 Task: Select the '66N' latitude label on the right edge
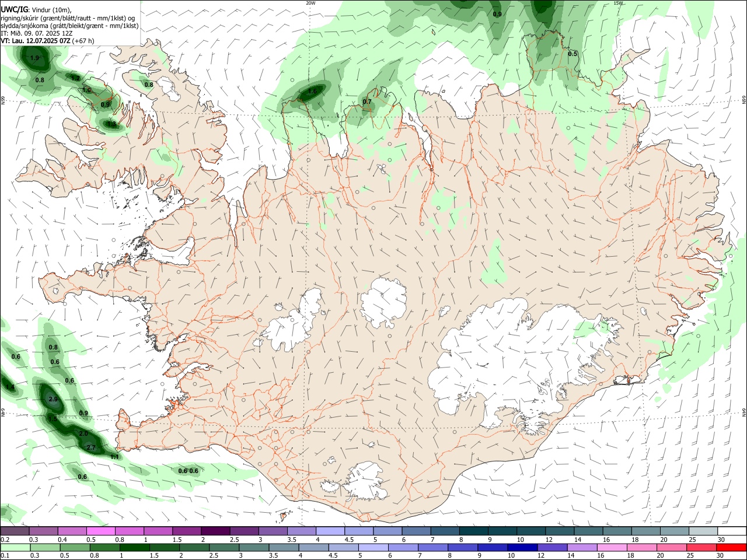pos(744,100)
